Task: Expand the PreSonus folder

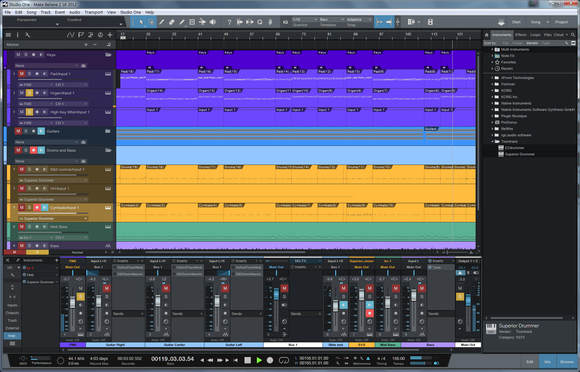Action: tap(492, 122)
